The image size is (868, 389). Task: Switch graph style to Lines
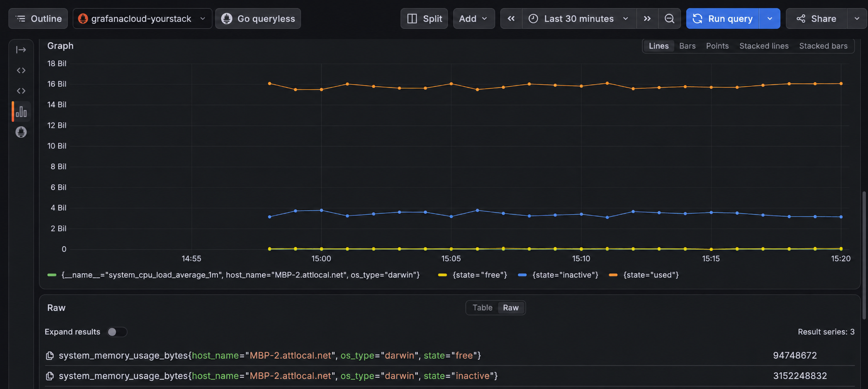(x=659, y=46)
